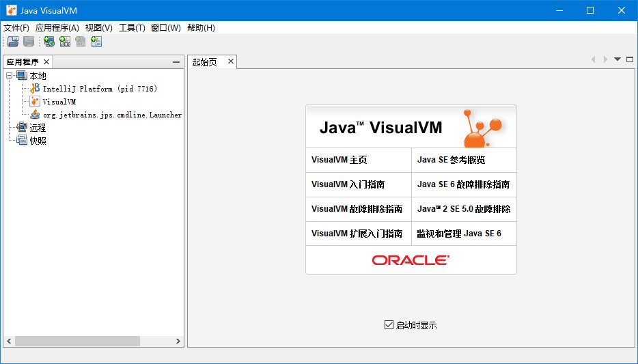Click the Java VisualVM title bar icon
The image size is (638, 364).
click(12, 10)
